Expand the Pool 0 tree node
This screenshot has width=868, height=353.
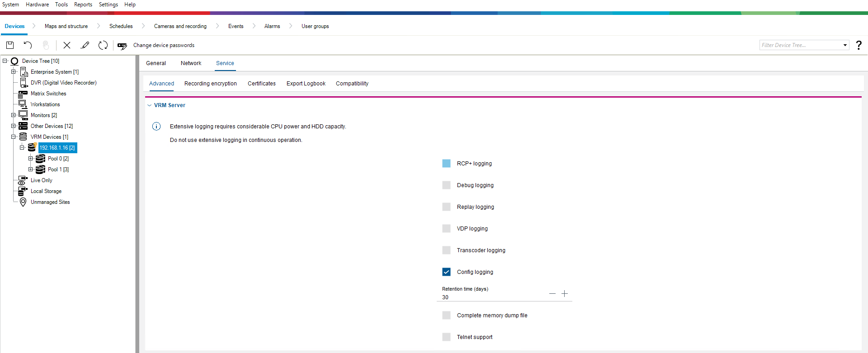click(x=31, y=159)
